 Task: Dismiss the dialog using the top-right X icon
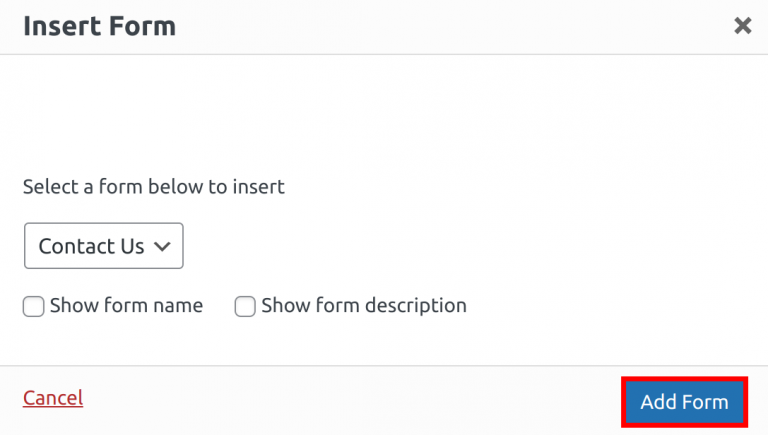coord(742,26)
